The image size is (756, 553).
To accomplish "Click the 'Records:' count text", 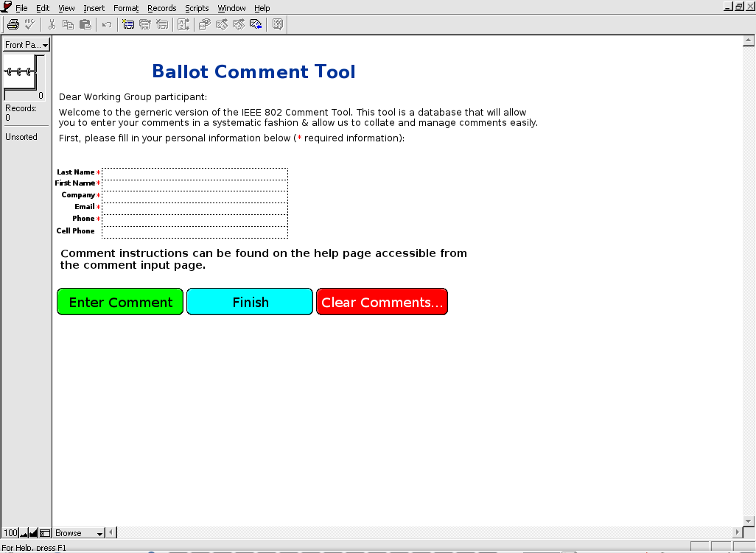I will pos(21,108).
